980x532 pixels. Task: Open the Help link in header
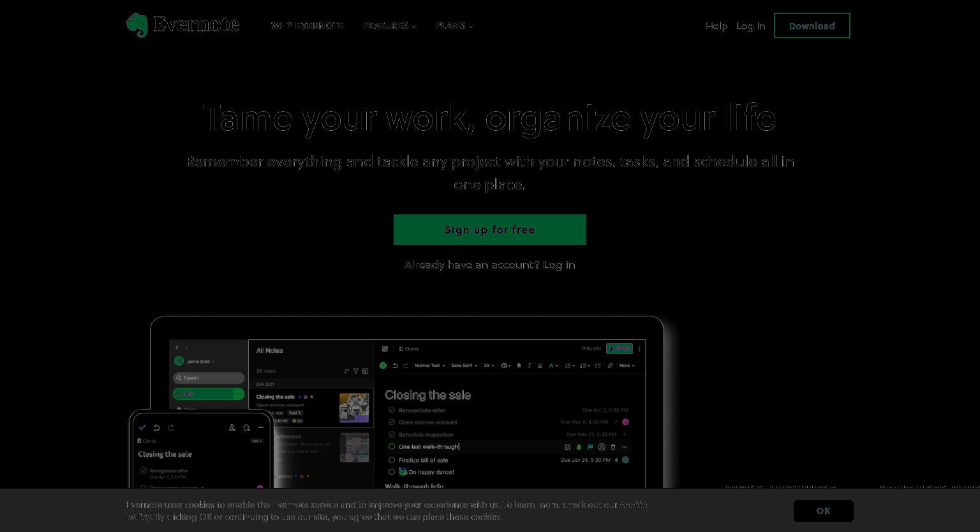716,26
